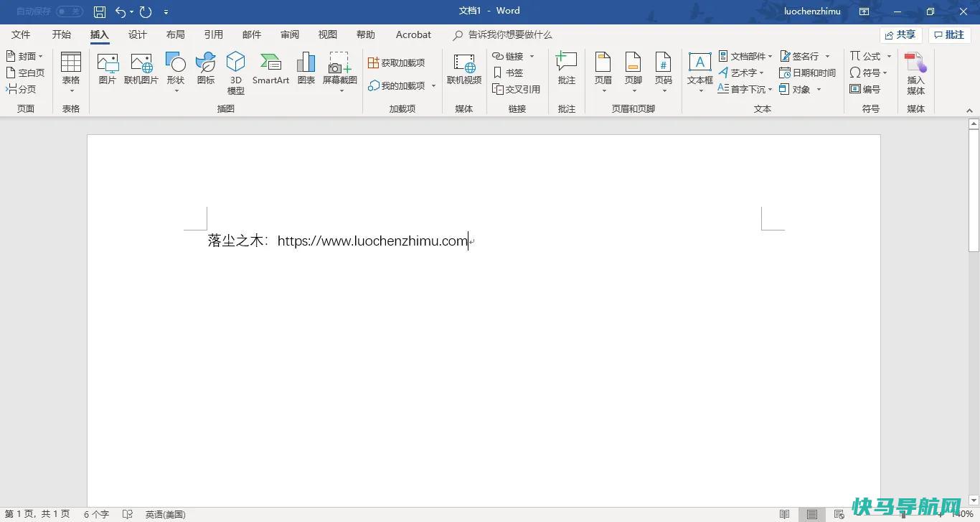Image resolution: width=980 pixels, height=522 pixels.
Task: Switch to the 引用 References tab
Action: pos(214,34)
